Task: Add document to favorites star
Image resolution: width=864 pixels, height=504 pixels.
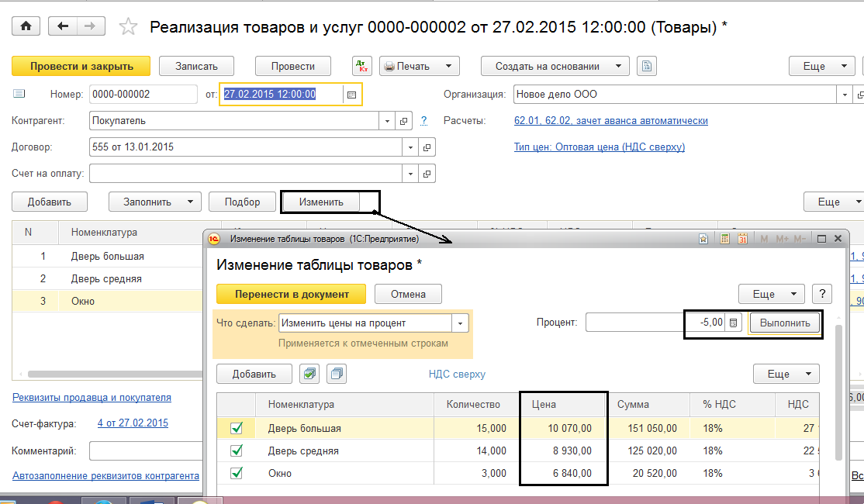Action: (128, 26)
